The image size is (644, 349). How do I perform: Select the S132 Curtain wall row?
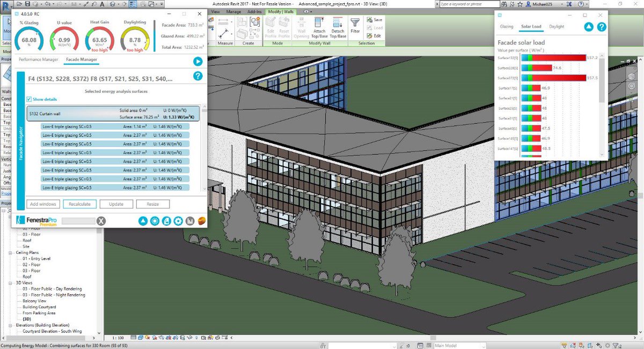coord(113,113)
